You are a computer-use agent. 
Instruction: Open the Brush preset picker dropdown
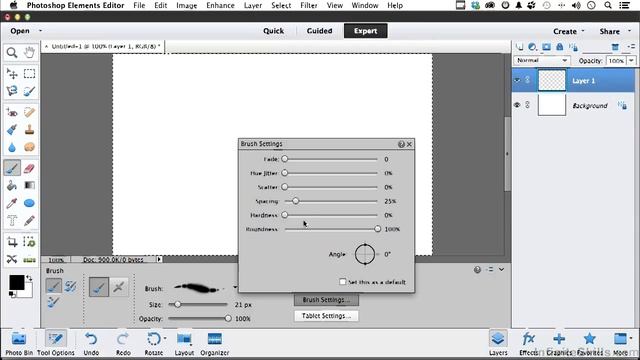pyautogui.click(x=235, y=288)
